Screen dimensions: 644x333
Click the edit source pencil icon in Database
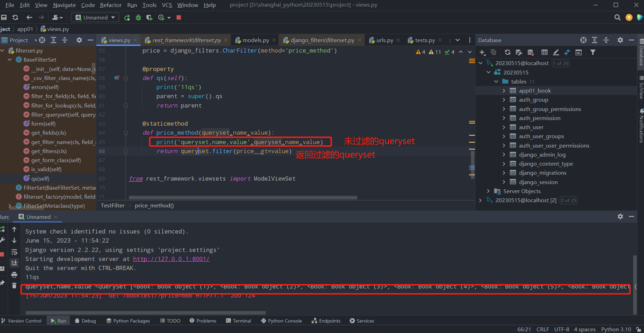(556, 52)
